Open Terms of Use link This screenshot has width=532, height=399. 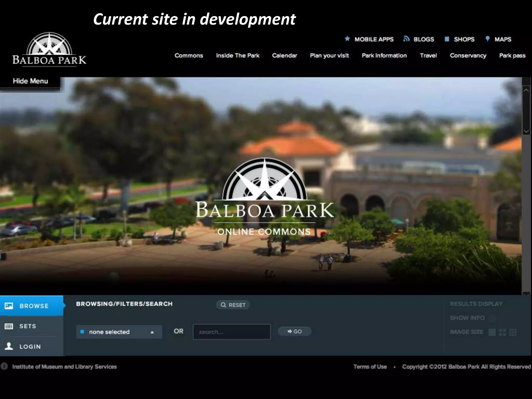tap(370, 367)
